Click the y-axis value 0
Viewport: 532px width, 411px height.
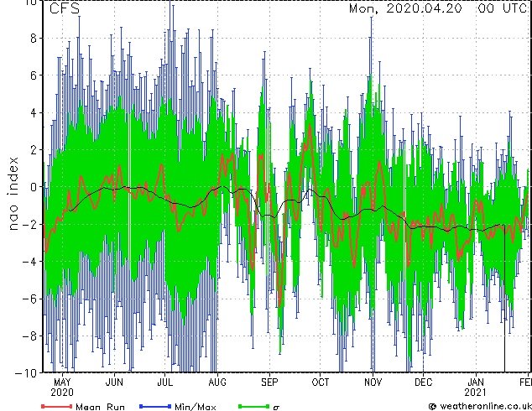(34, 187)
